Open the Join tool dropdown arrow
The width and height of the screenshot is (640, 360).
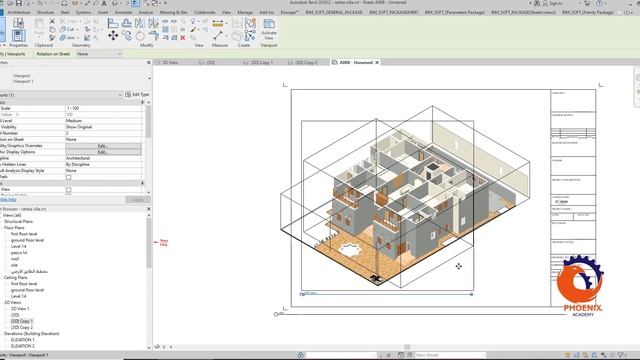pyautogui.click(x=78, y=38)
